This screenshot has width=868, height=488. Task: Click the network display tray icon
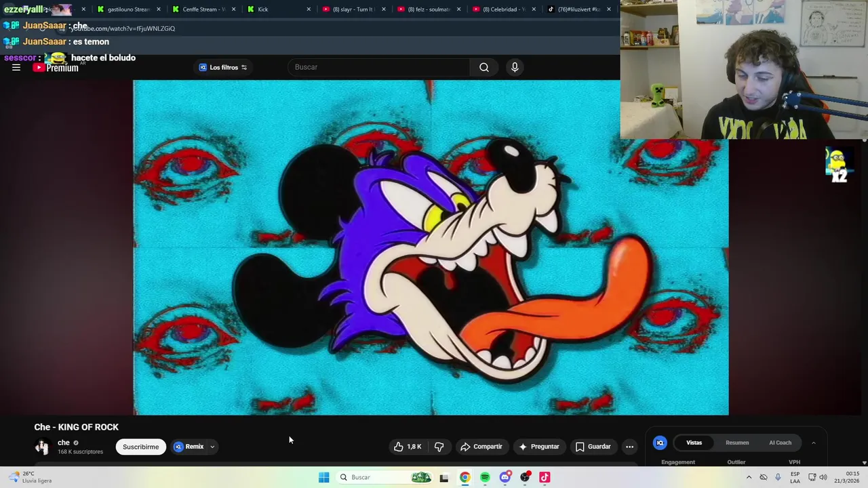[x=812, y=477]
